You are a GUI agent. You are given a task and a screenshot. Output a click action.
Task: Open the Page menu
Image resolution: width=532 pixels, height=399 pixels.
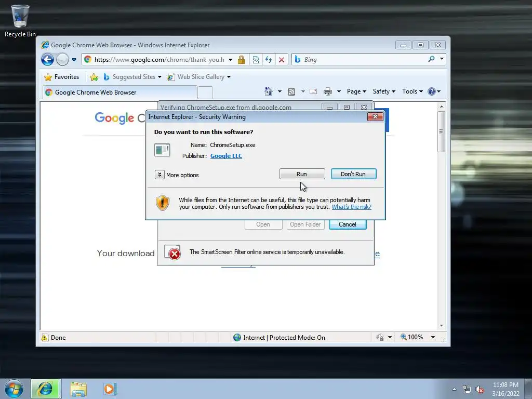click(356, 91)
